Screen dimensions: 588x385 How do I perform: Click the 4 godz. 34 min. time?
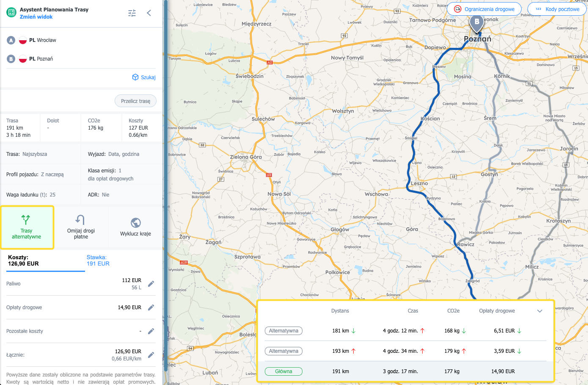(400, 351)
